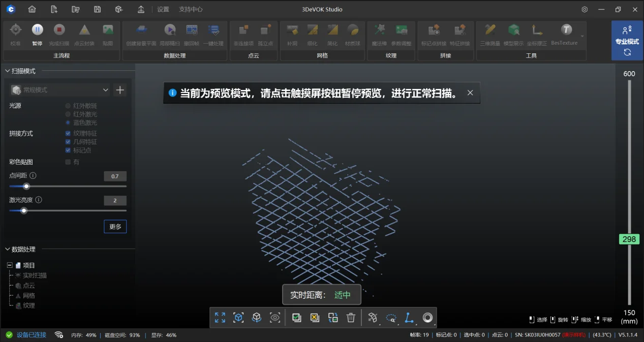Select the 蓝色激光 radio button
644x342 pixels.
tap(68, 122)
